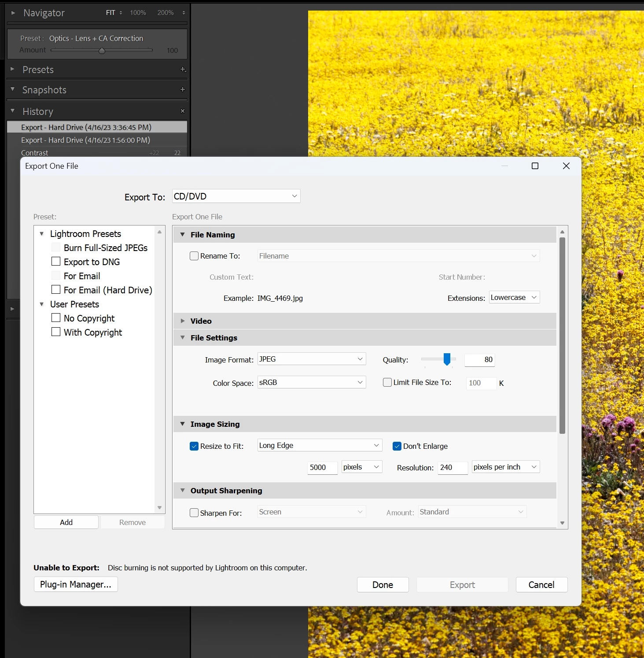644x658 pixels.
Task: Uncheck Resize to Fit
Action: tap(194, 446)
